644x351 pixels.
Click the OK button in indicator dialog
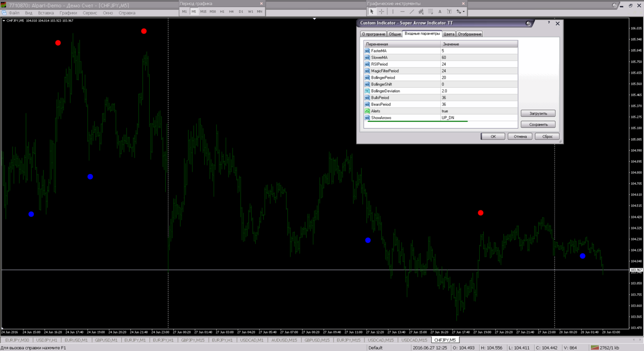[493, 136]
